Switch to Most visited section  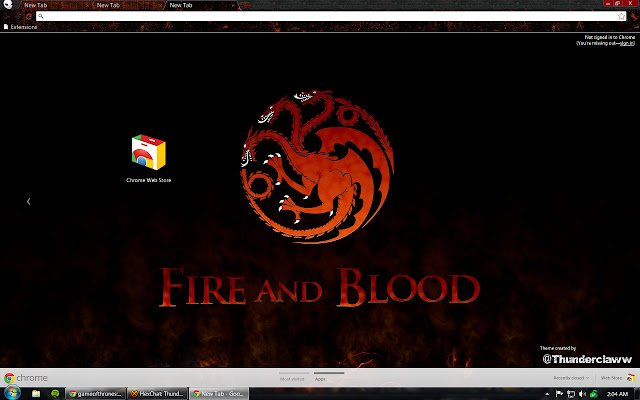coord(292,379)
